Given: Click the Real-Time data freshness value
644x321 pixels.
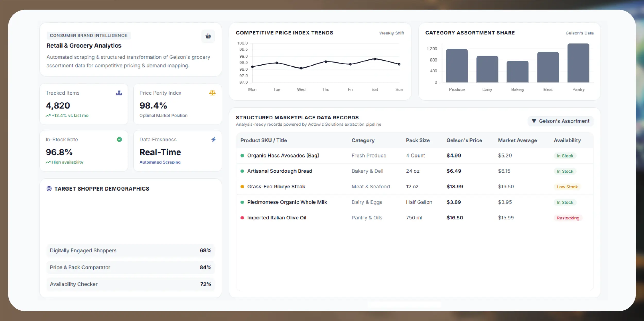Looking at the screenshot, I should 160,152.
